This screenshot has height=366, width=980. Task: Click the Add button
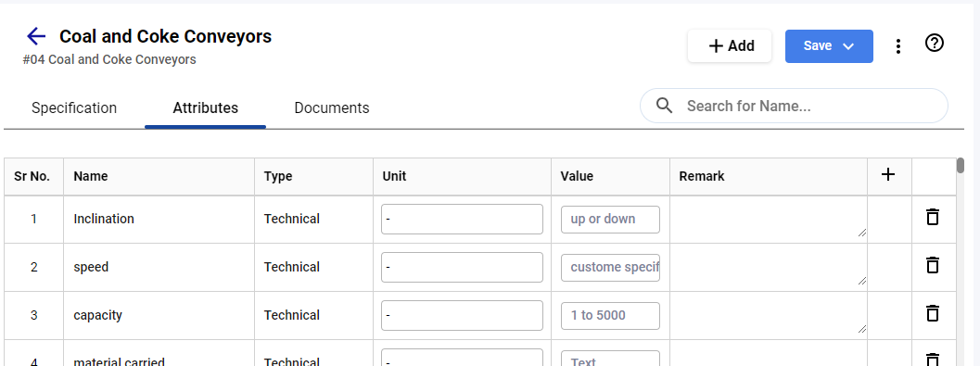tap(730, 45)
